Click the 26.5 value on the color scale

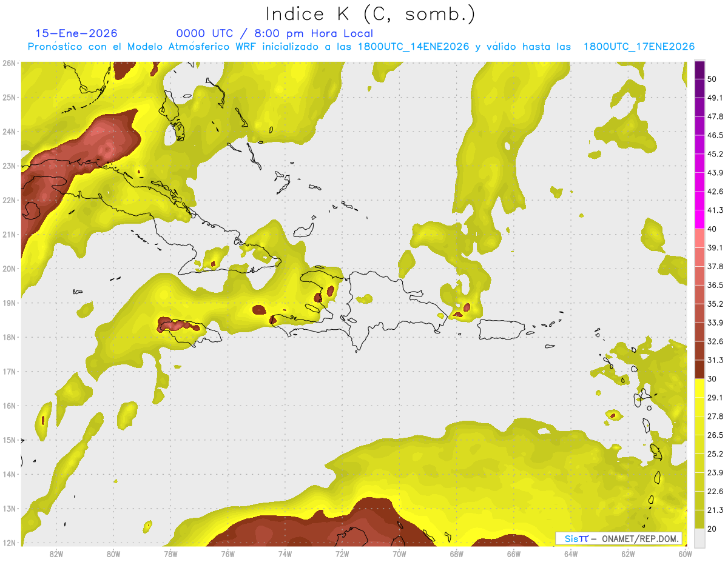[x=715, y=435]
